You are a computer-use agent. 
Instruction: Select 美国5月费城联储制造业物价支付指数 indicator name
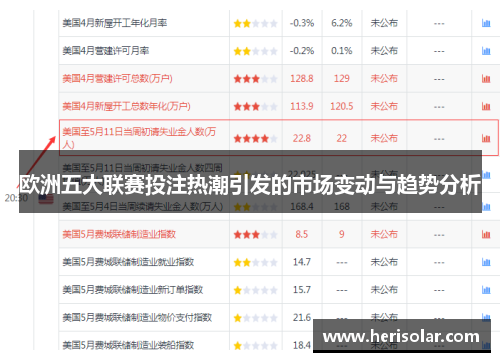137,317
